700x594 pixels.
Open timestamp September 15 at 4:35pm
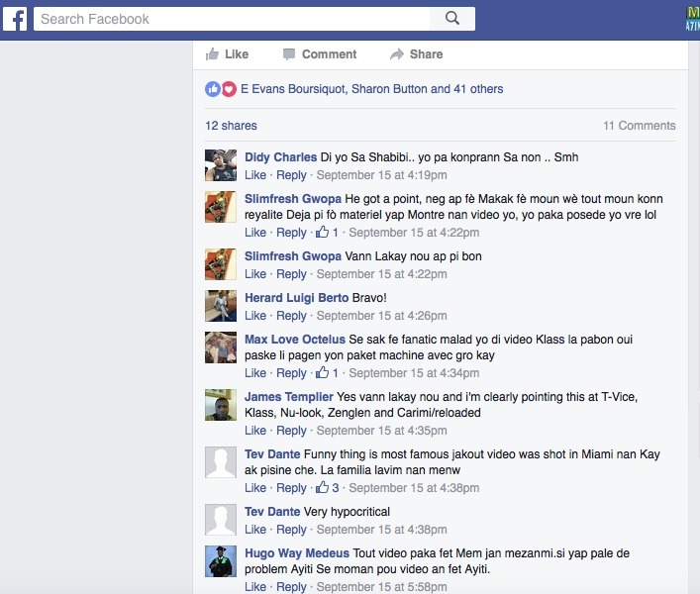(382, 431)
